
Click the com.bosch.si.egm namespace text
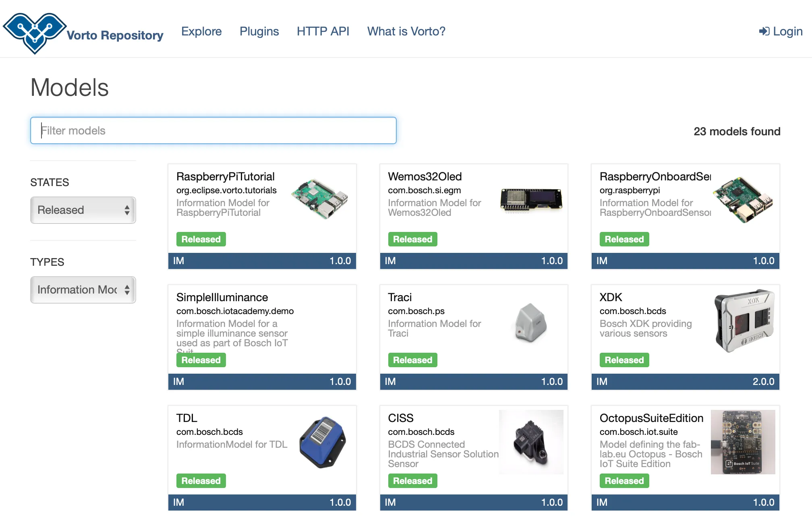coord(425,190)
